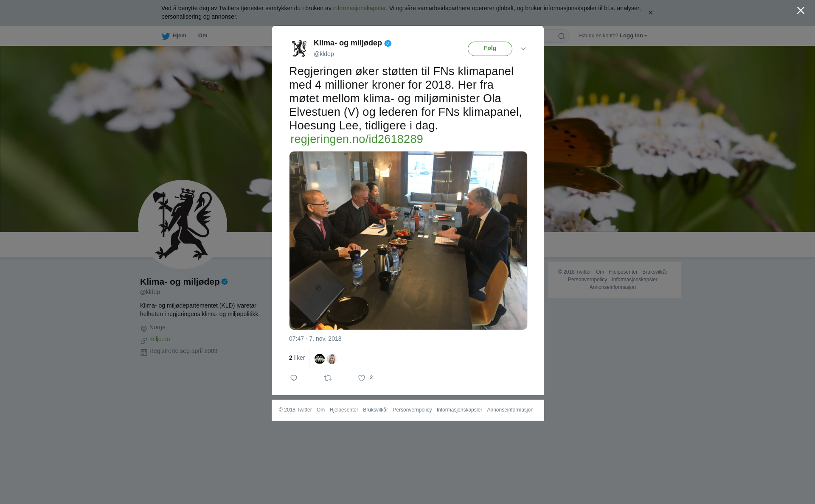Enlarge the meeting photo in the tweet

(408, 241)
